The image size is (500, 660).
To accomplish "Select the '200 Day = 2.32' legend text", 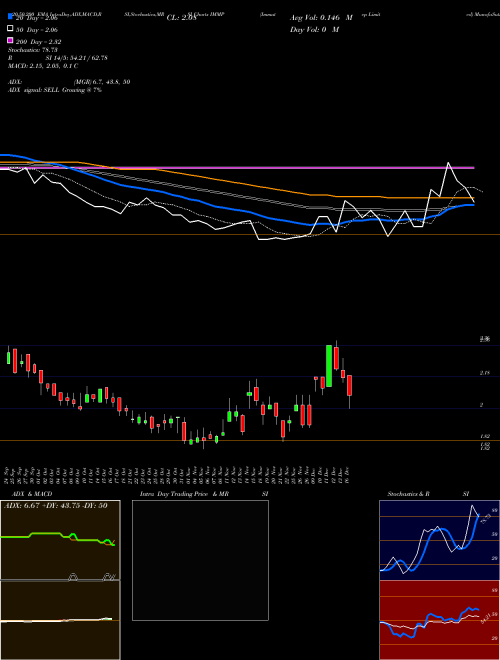I will coord(38,42).
